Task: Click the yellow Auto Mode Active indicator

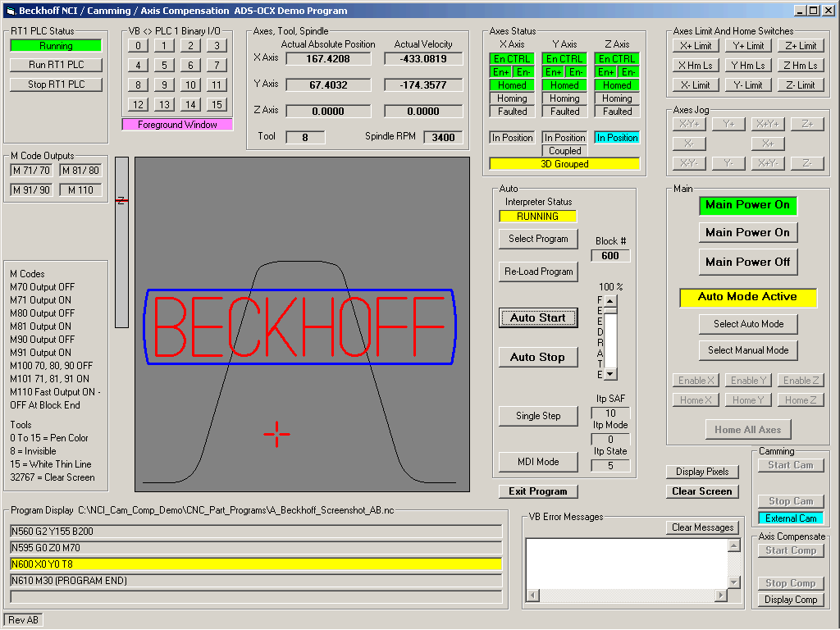Action: point(748,297)
